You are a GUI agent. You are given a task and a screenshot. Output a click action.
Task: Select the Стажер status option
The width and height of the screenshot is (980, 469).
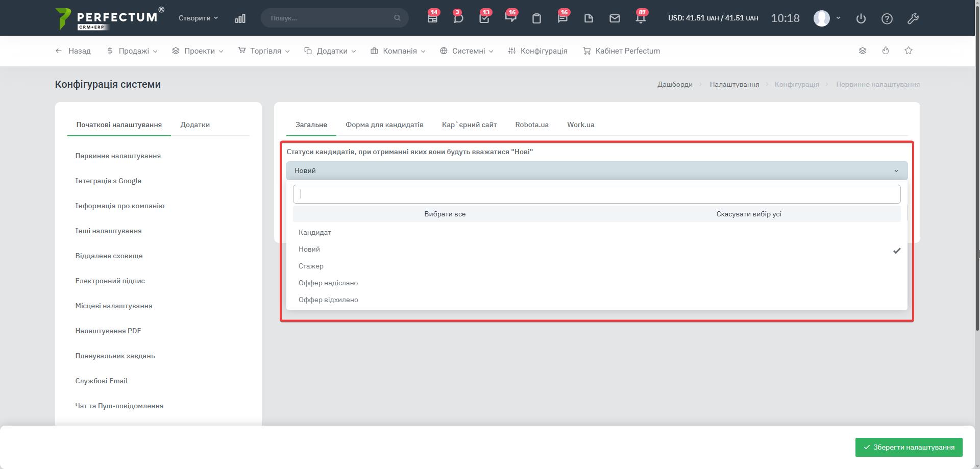(311, 266)
